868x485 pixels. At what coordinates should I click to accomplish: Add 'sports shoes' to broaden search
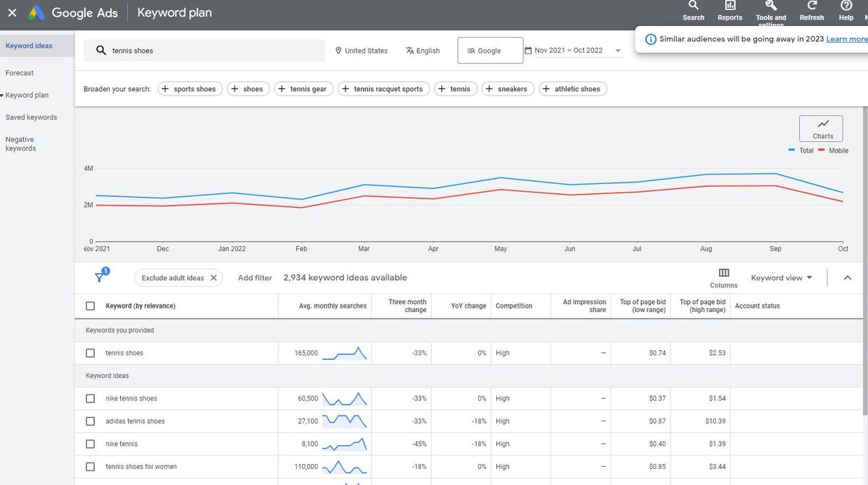click(190, 89)
